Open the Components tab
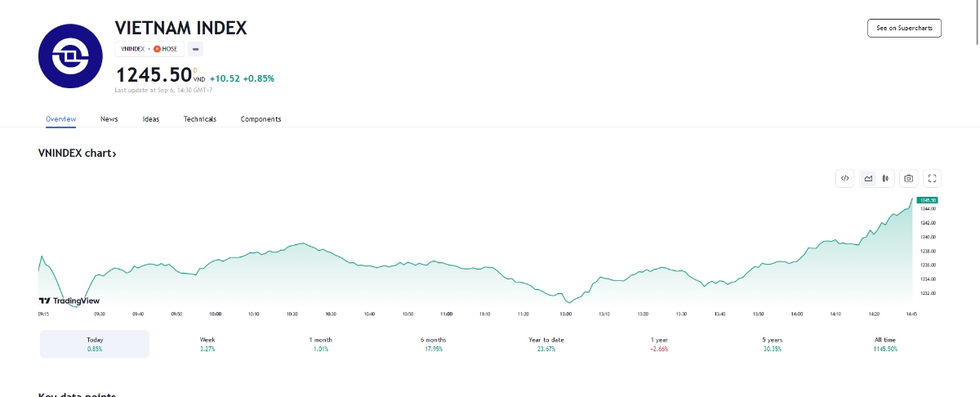980x397 pixels. (261, 119)
